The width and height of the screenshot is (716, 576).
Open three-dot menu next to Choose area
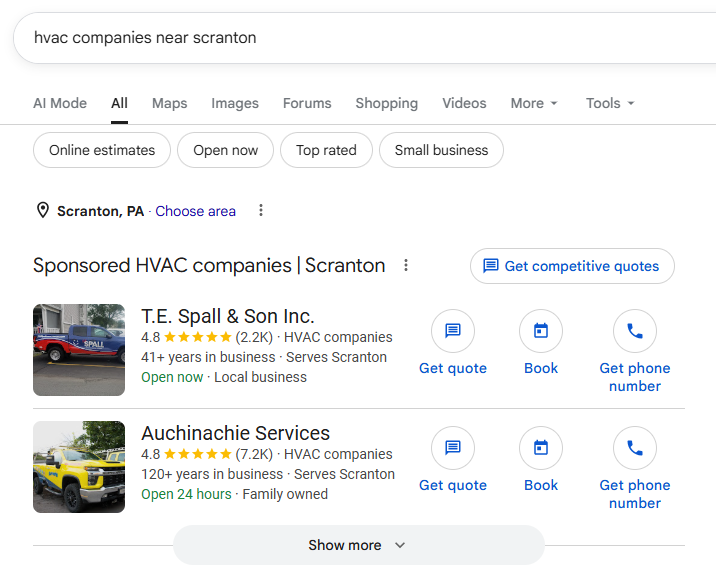click(261, 211)
